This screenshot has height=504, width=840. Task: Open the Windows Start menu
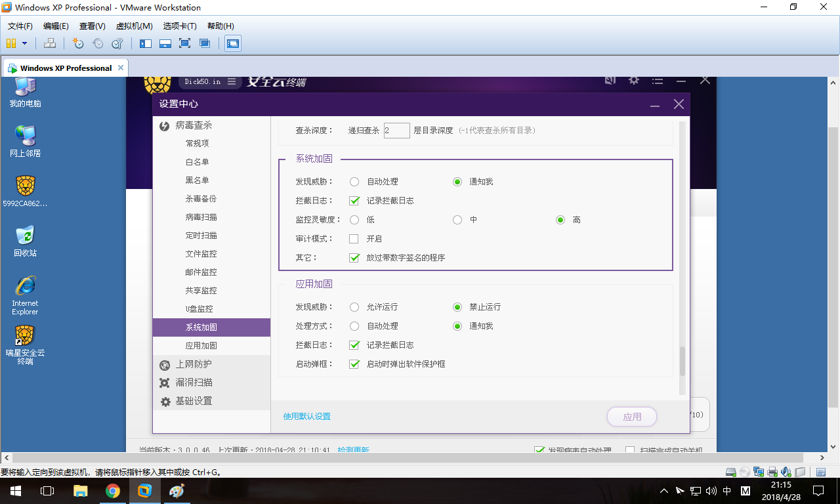(x=16, y=491)
